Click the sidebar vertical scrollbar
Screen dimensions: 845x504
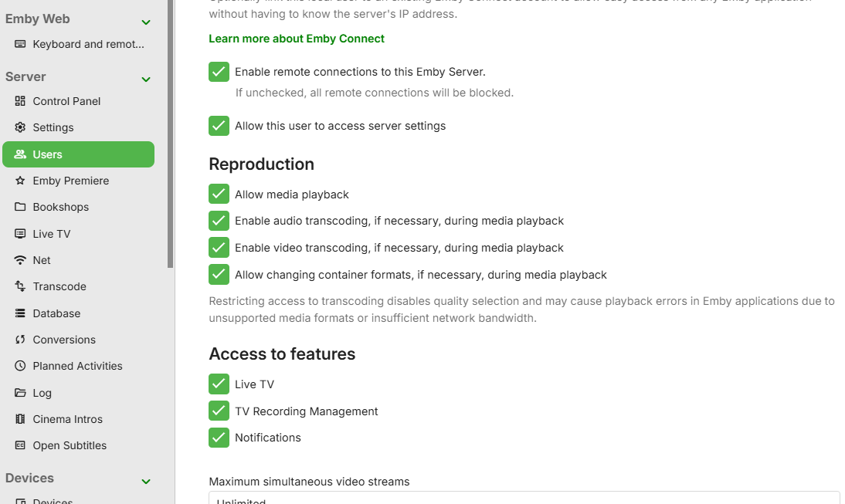171,131
